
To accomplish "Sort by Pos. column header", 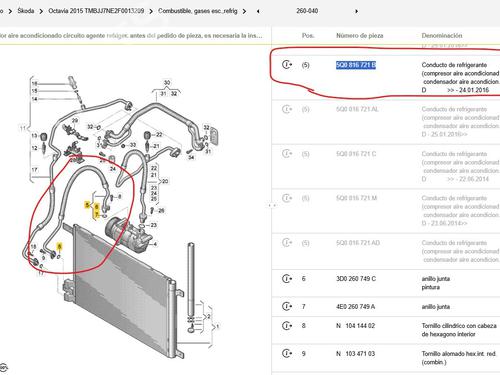I will tap(308, 35).
